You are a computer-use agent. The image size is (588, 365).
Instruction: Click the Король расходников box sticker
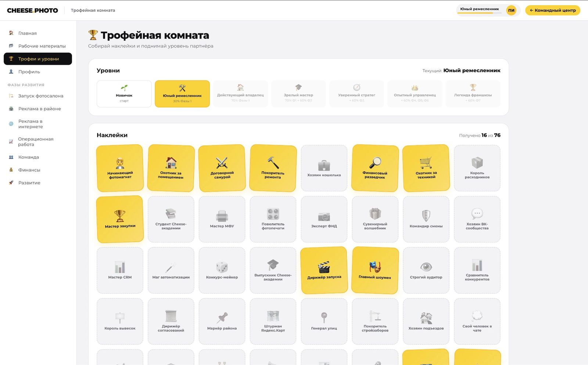click(x=477, y=168)
